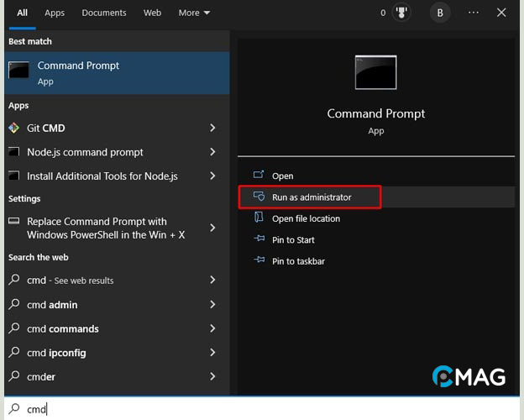The image size is (524, 420).
Task: Expand the cmd ipconfig chevron
Action: pyautogui.click(x=212, y=352)
